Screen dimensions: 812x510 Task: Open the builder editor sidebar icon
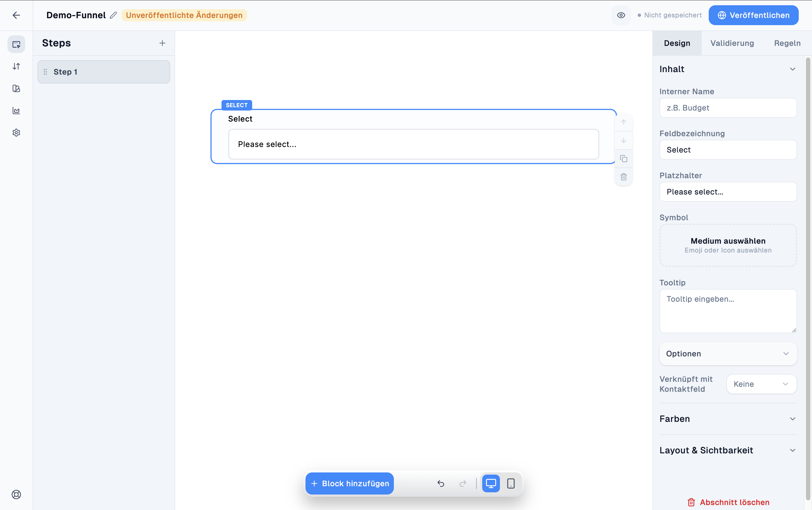point(16,44)
